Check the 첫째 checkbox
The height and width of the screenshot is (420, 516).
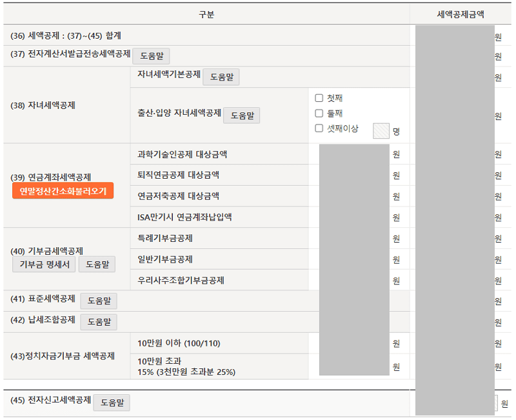coord(319,99)
